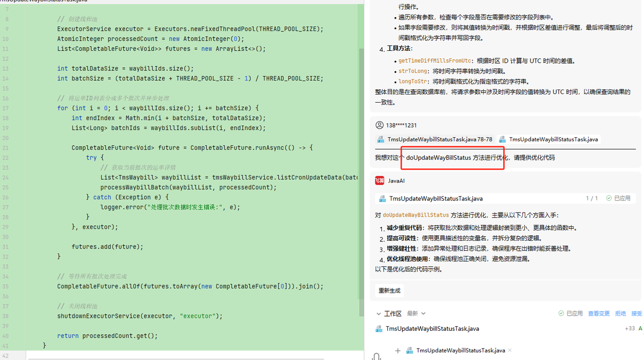Click the user avatar icon beside 138****1231
The image size is (644, 360).
(x=380, y=125)
